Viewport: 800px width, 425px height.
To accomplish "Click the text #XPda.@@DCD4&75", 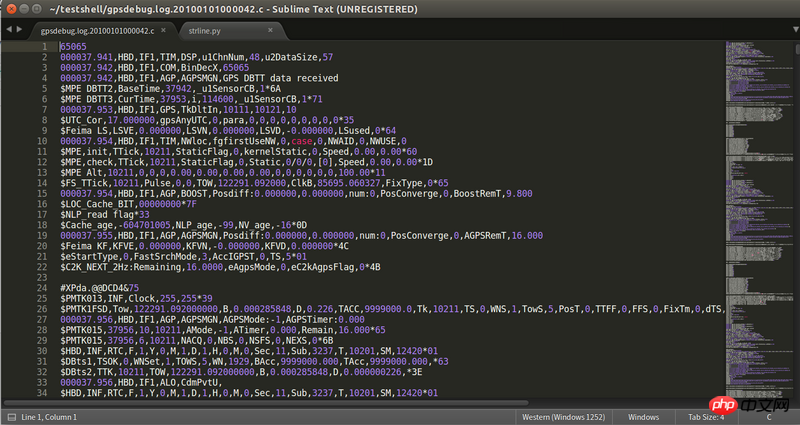I will [99, 288].
